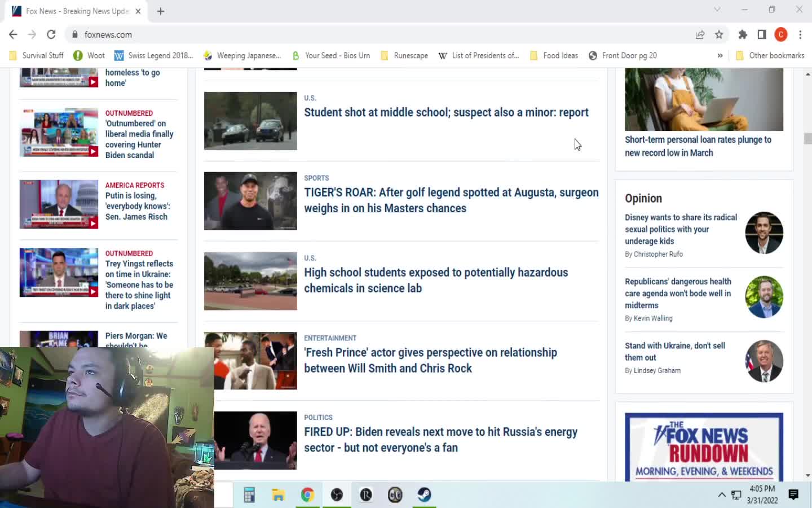This screenshot has height=508, width=812.
Task: Open the Chrome profile avatar C
Action: [x=781, y=34]
